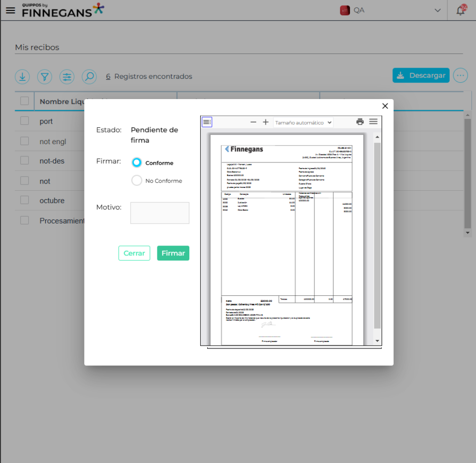Screen dimensions: 476x463
Task: Open the column settings sliders icon
Action: tap(67, 77)
